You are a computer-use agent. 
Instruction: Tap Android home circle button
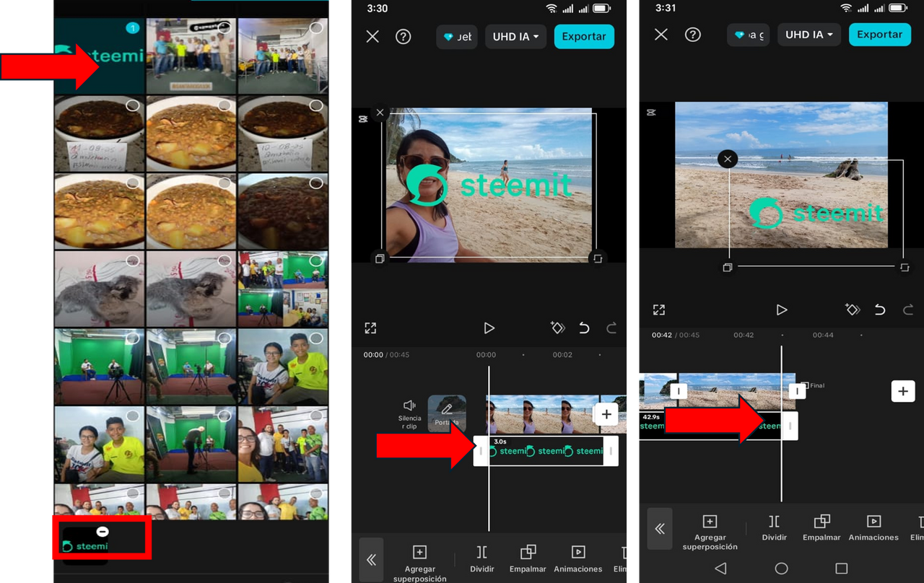[x=781, y=569]
